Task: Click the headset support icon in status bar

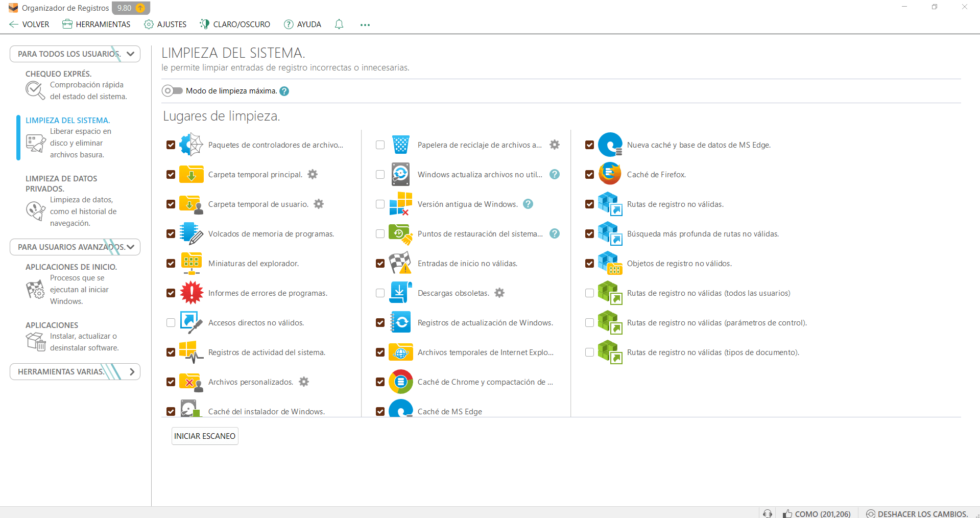Action: [768, 513]
